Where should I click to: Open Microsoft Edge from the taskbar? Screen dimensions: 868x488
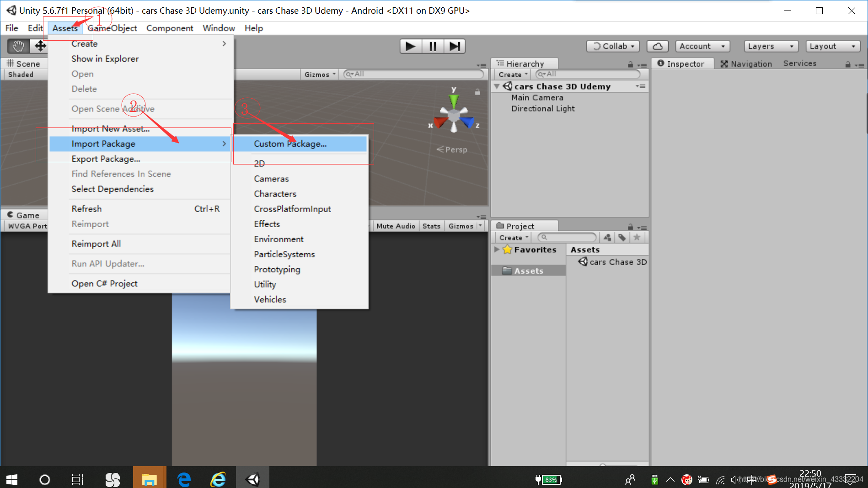pos(184,479)
